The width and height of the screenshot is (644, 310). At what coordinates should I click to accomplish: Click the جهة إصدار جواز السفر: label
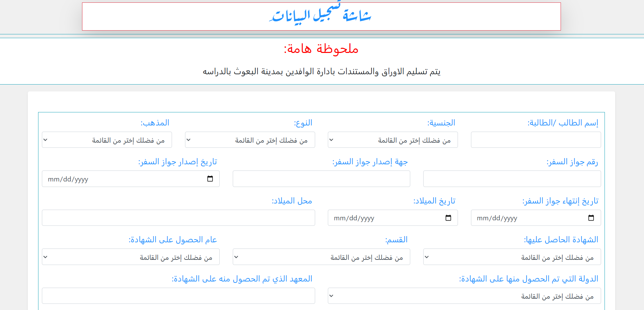tap(370, 162)
